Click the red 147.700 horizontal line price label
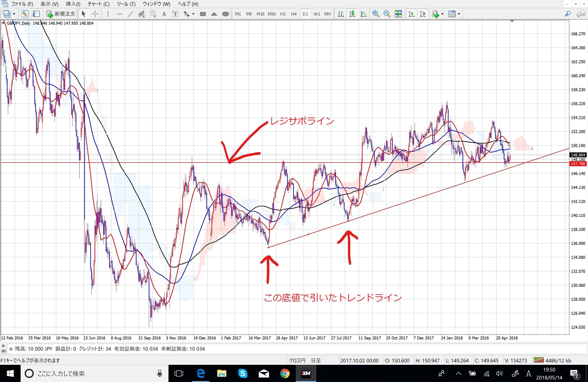Screen dimensions: 588x382 click(578, 164)
